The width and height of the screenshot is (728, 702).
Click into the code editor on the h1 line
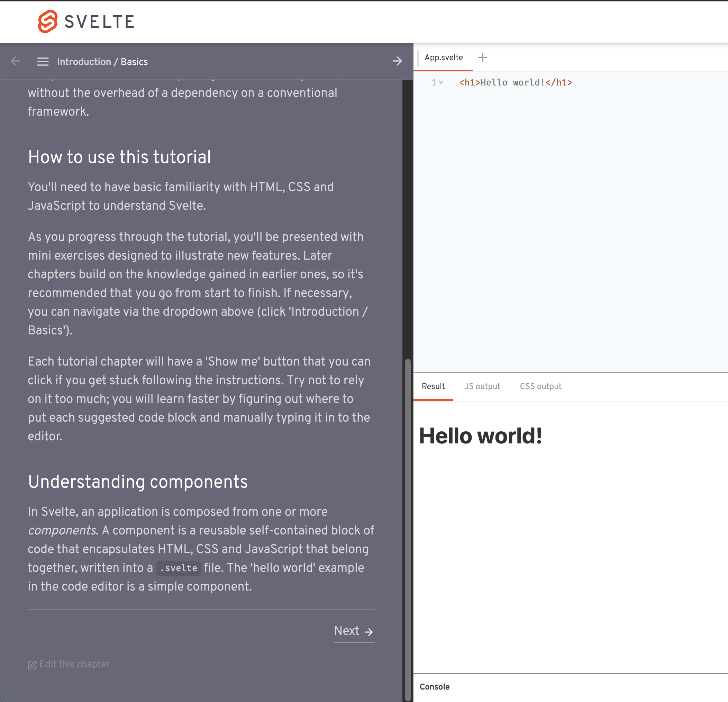click(515, 82)
